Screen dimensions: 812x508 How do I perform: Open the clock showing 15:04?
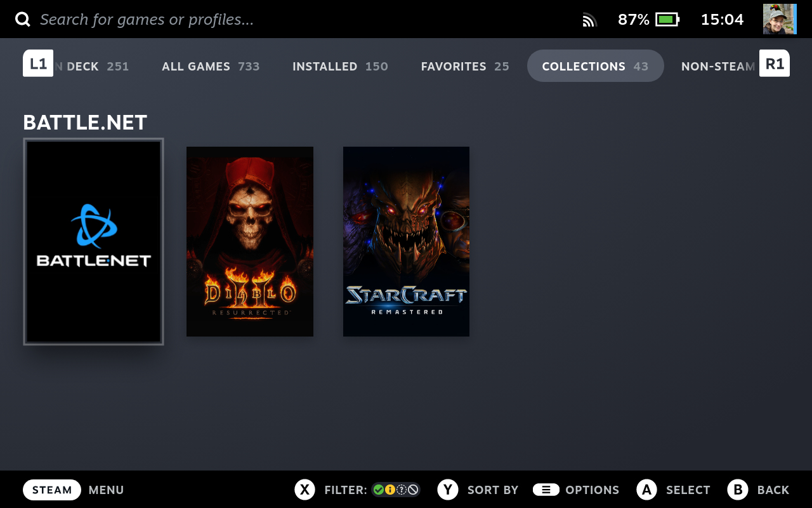tap(722, 20)
